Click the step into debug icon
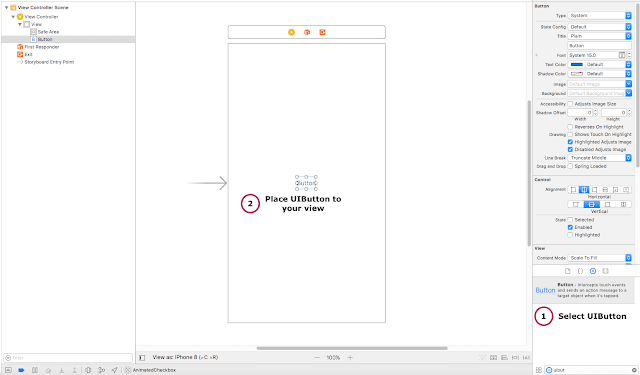640x375 pixels. [62, 370]
